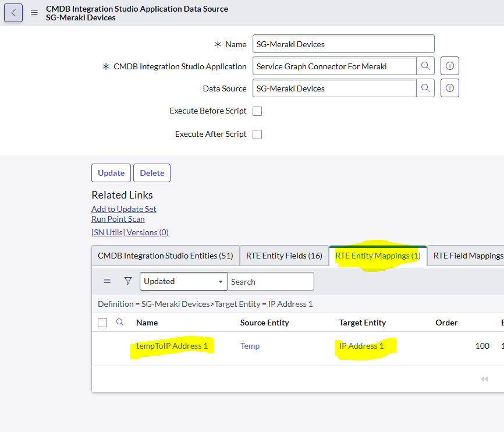Click the double-chevron pagination control
Image resolution: width=504 pixels, height=432 pixels.
(x=484, y=378)
